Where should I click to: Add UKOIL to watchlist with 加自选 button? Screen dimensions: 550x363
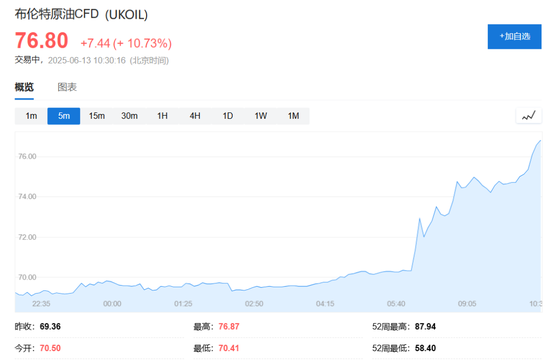point(514,36)
